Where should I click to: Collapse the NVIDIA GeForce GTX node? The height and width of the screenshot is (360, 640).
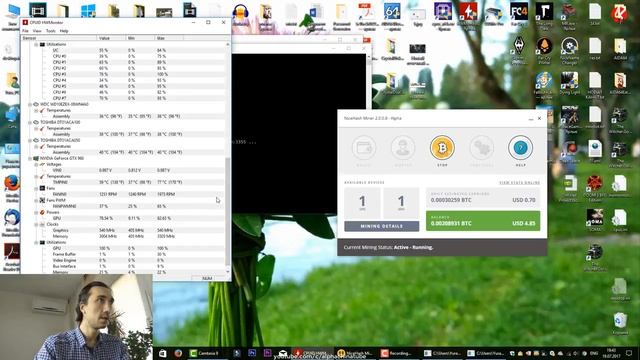pos(30,158)
